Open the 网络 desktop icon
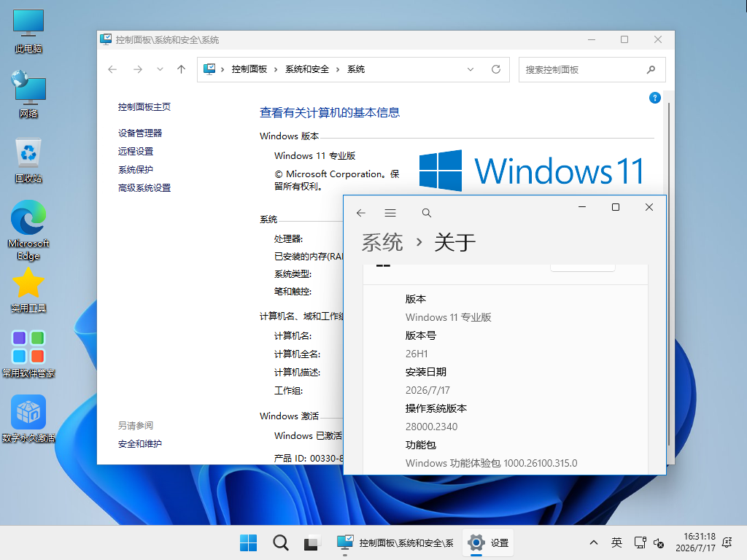 [28, 94]
